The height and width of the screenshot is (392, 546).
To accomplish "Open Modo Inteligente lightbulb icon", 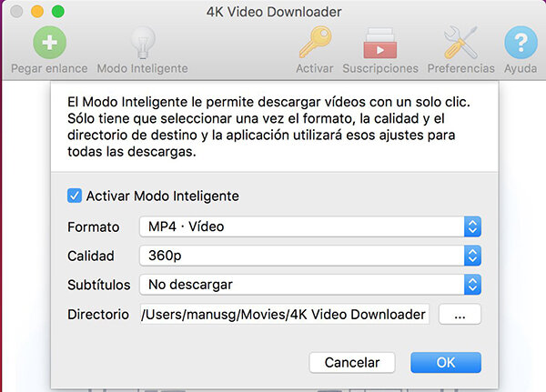I will [143, 43].
